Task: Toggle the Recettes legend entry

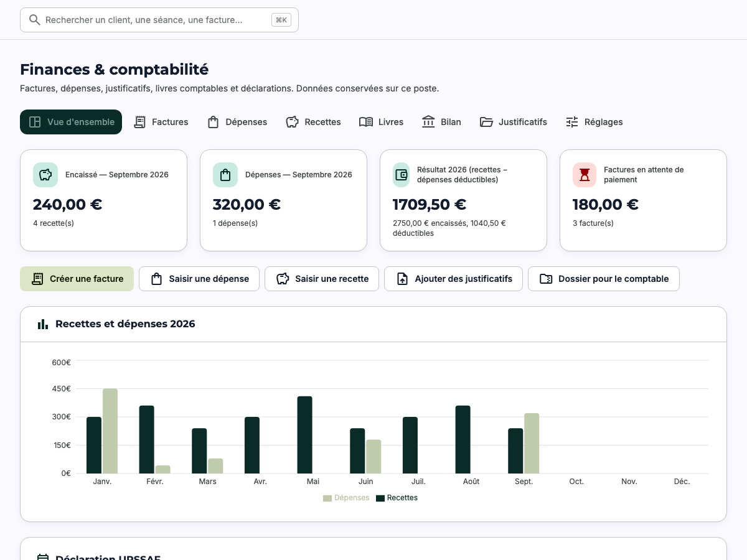Action: tap(397, 498)
